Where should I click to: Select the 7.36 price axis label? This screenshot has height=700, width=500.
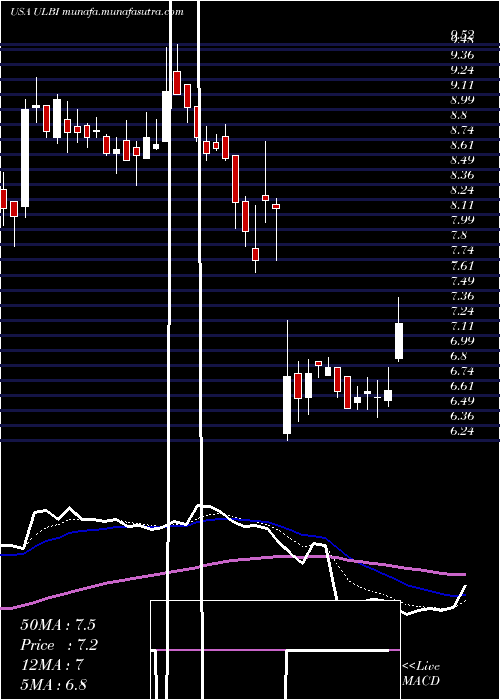pyautogui.click(x=462, y=296)
